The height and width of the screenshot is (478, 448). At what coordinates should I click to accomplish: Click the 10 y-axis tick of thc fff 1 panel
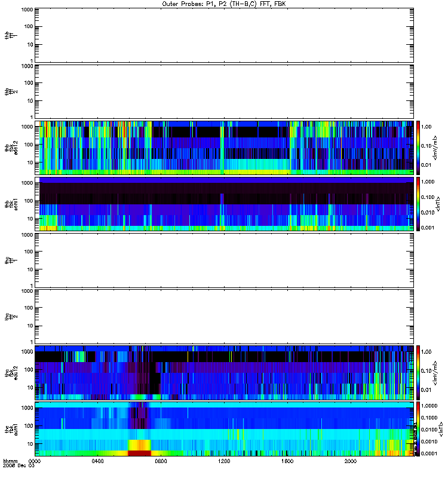tap(30, 269)
